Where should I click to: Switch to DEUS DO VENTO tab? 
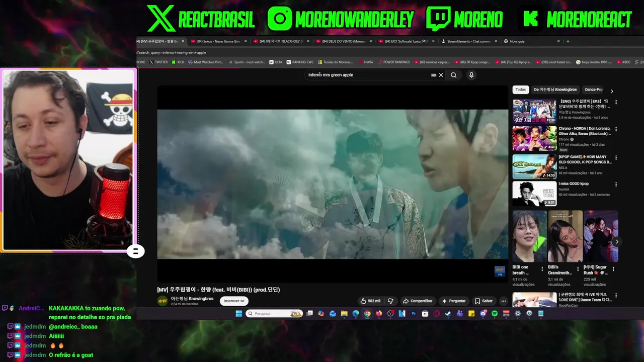[x=343, y=41]
